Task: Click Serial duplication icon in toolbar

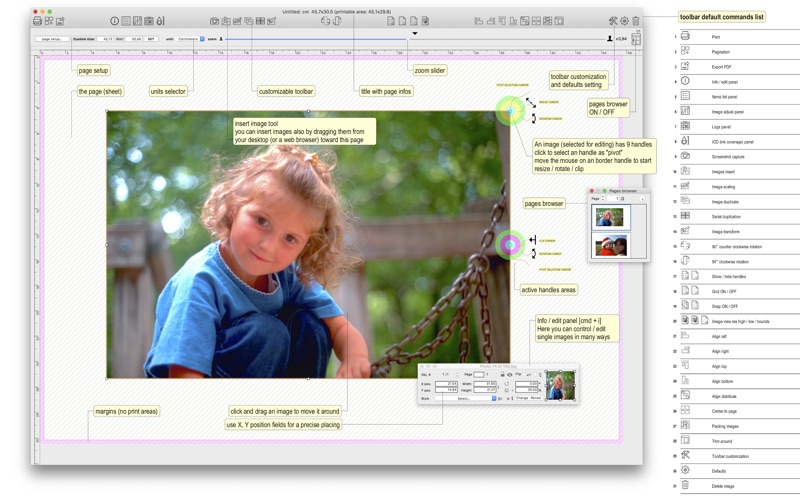Action: pyautogui.click(x=260, y=21)
